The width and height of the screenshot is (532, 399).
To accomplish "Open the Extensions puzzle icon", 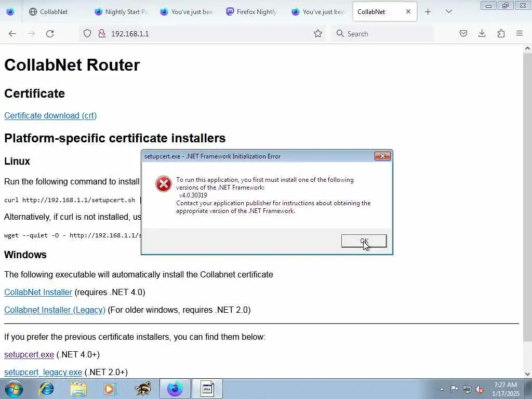I will pos(501,33).
